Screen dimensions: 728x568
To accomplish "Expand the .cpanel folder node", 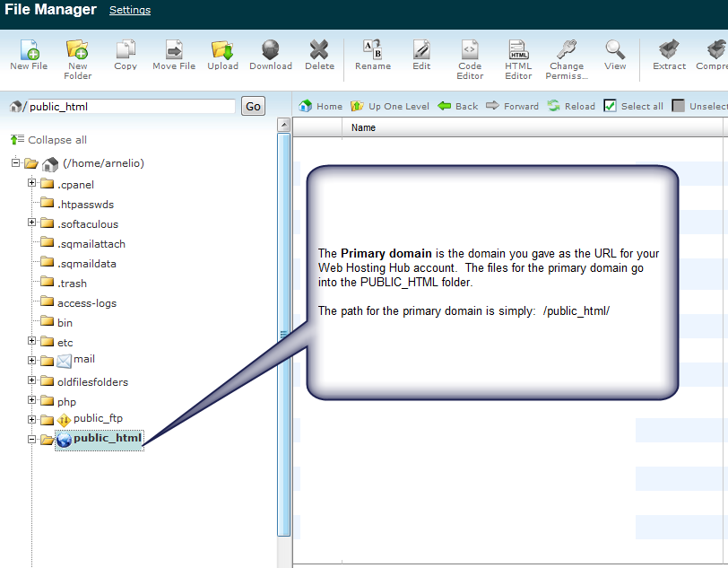I will 32,184.
